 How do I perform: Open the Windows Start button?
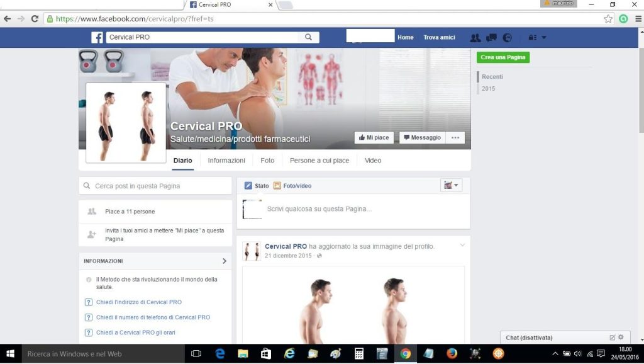[10, 354]
